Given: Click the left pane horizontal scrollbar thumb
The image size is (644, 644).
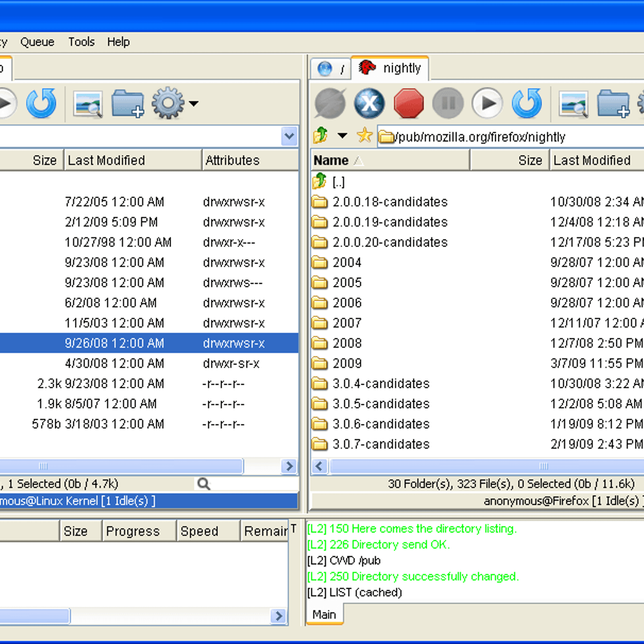Looking at the screenshot, I should click(121, 466).
